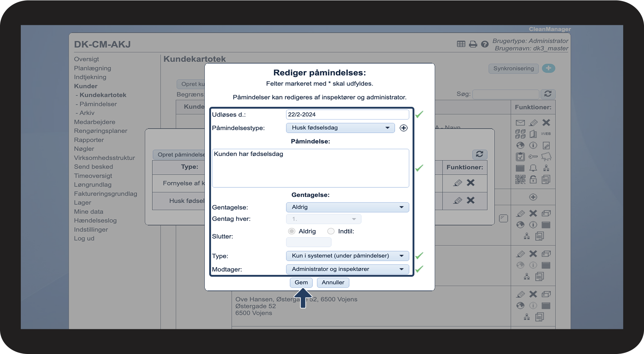Viewport: 644px width, 354px height.
Task: Click the refresh icon next to the Søg field
Action: coord(548,94)
